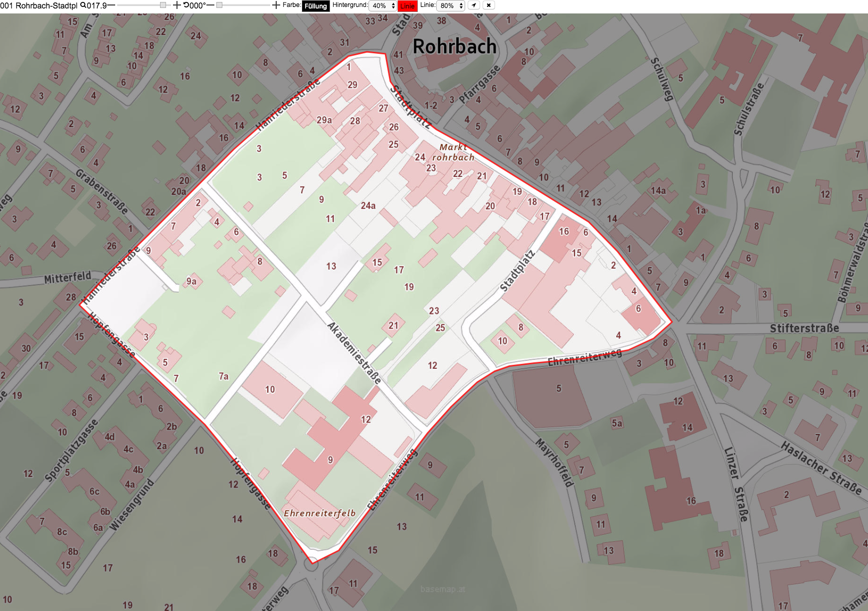Click the zoom plus icon
The width and height of the screenshot is (868, 611).
[176, 5]
